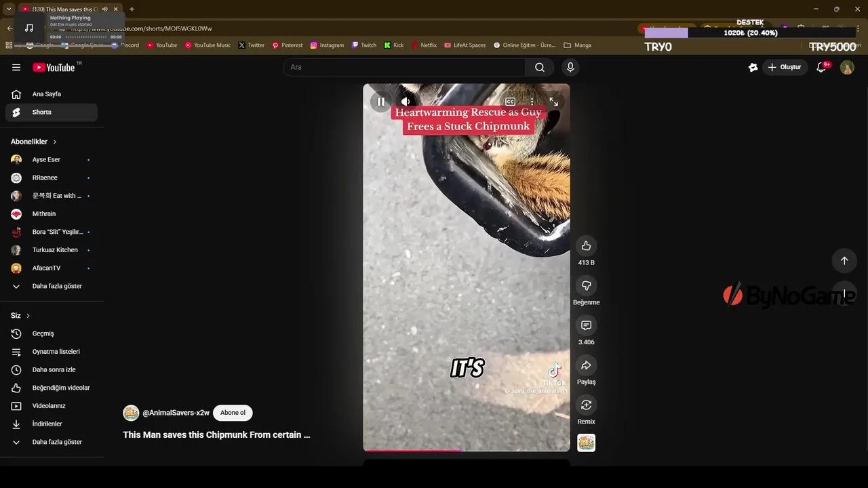Open the Discord bookmark

coord(125,45)
